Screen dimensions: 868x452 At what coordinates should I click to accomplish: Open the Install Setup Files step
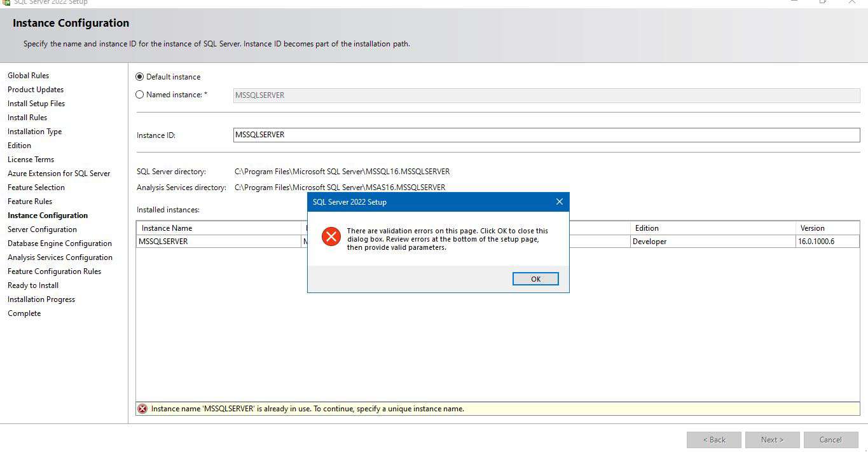(x=36, y=104)
